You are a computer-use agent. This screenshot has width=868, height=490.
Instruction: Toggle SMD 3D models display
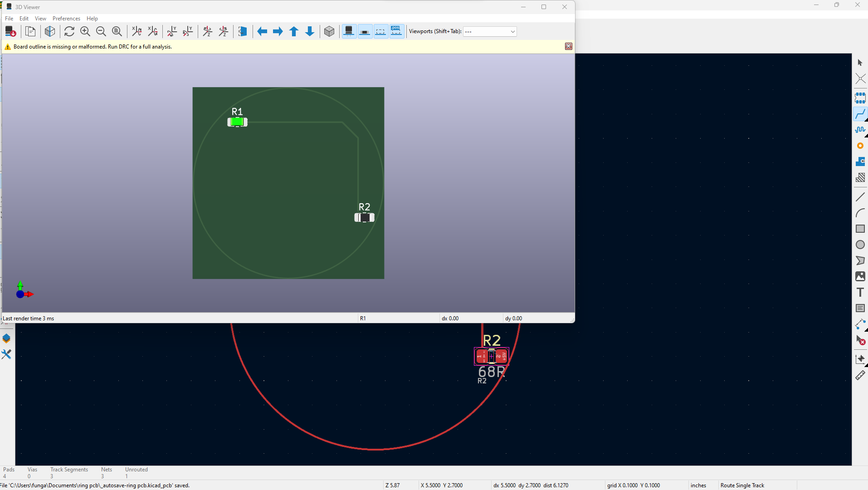click(x=365, y=31)
